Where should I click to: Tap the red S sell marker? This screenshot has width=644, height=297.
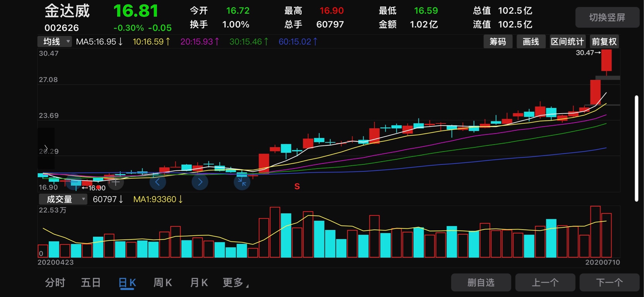click(297, 186)
